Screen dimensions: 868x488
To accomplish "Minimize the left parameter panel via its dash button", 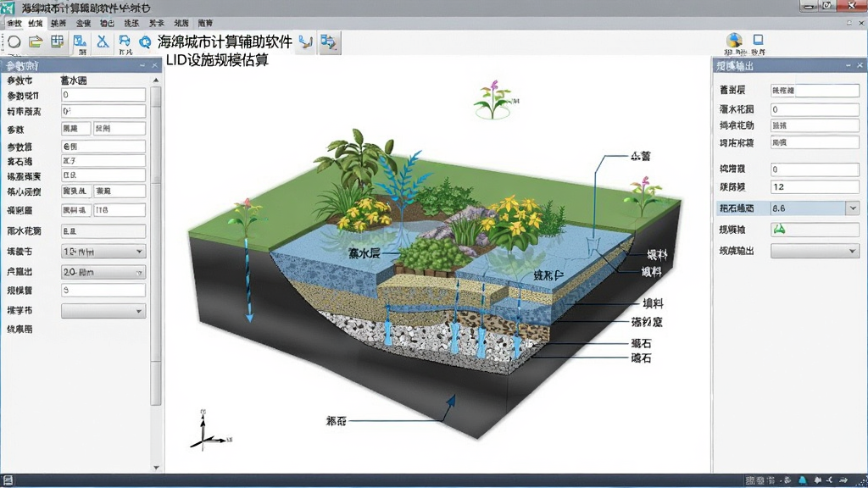I will pyautogui.click(x=142, y=65).
